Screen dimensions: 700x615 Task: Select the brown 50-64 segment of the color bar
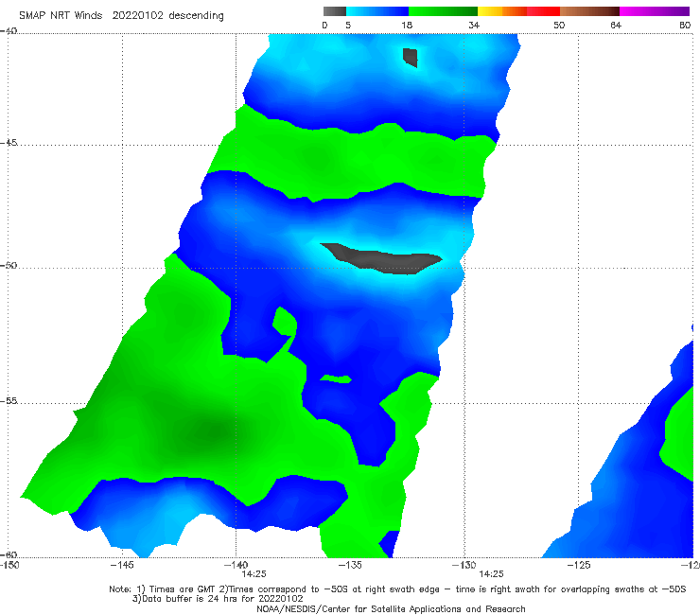coord(589,11)
